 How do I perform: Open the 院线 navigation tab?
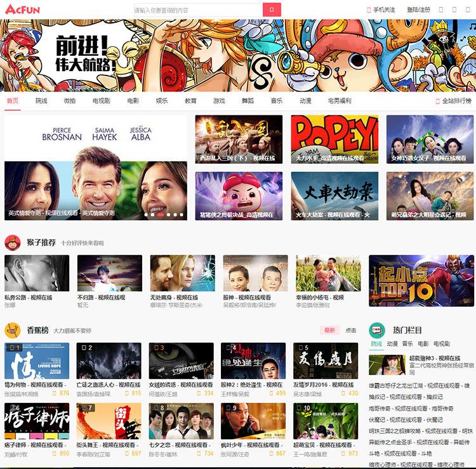41,101
